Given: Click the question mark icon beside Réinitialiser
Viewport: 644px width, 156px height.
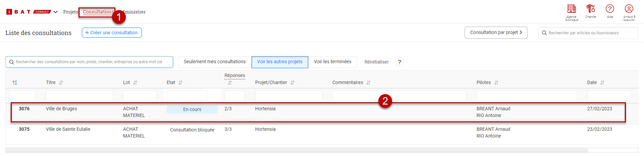Looking at the screenshot, I should [399, 62].
